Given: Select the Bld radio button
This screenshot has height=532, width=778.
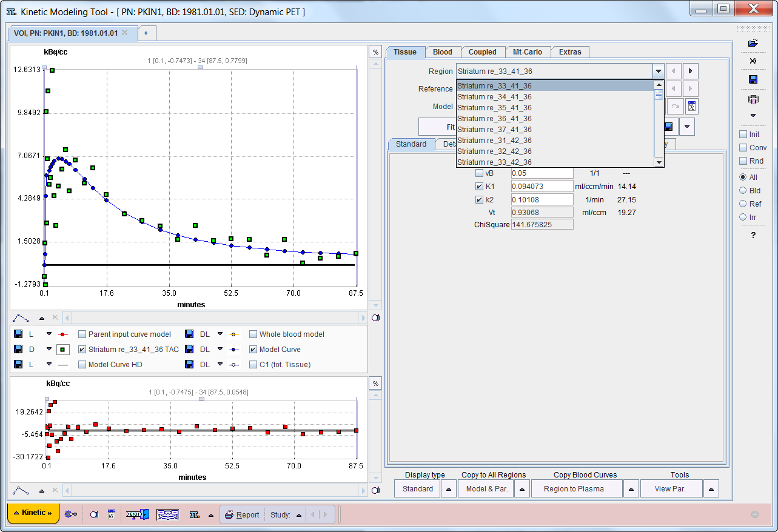Looking at the screenshot, I should click(x=743, y=191).
